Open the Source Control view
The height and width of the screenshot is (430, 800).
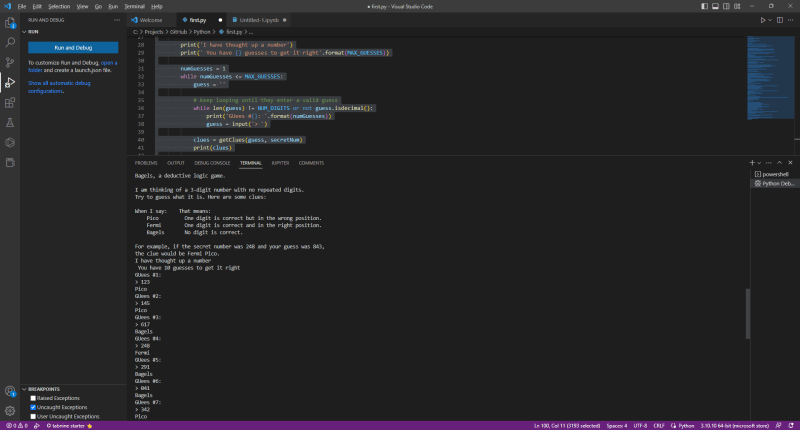10,62
